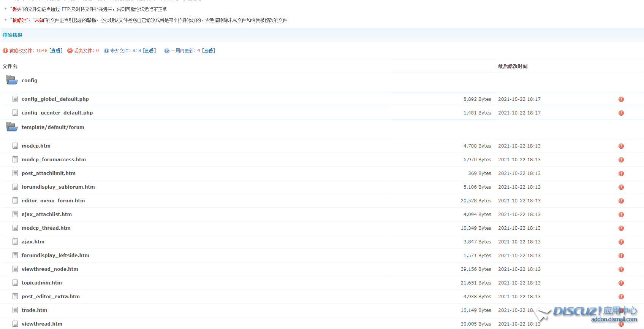Click the red warning icon for config_global_default.php
This screenshot has width=644, height=329.
click(621, 99)
